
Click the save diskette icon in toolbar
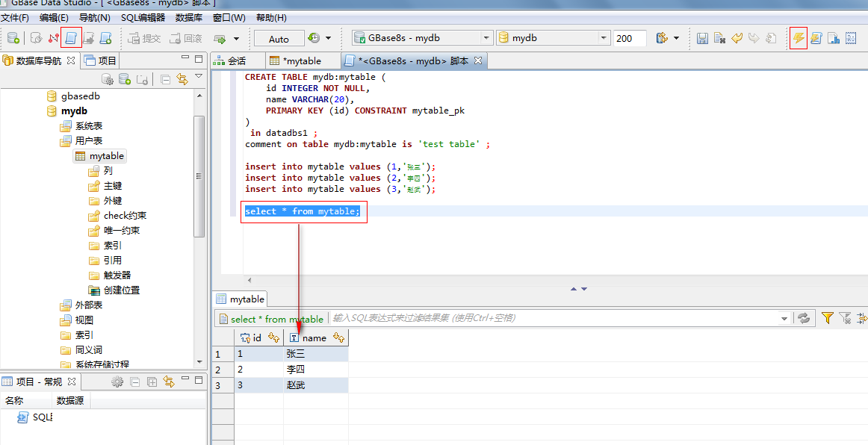click(702, 38)
